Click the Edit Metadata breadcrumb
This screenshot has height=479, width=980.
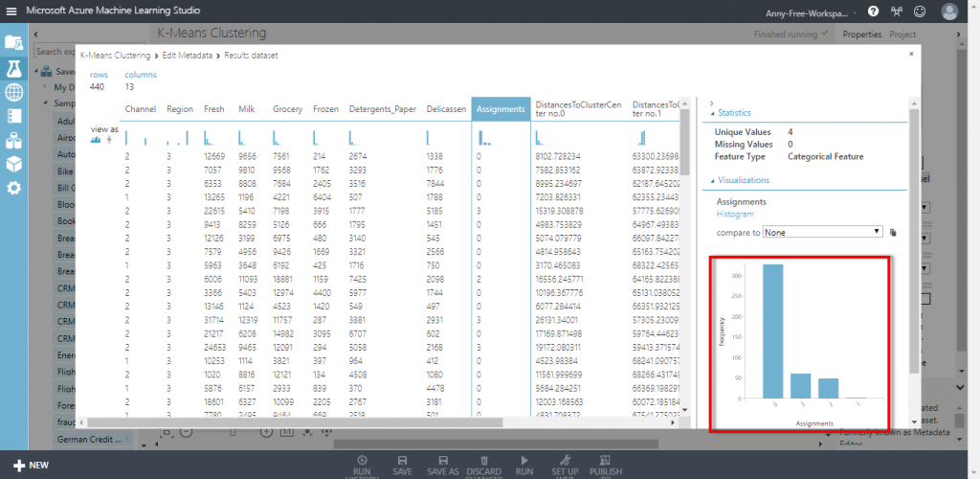tap(187, 55)
